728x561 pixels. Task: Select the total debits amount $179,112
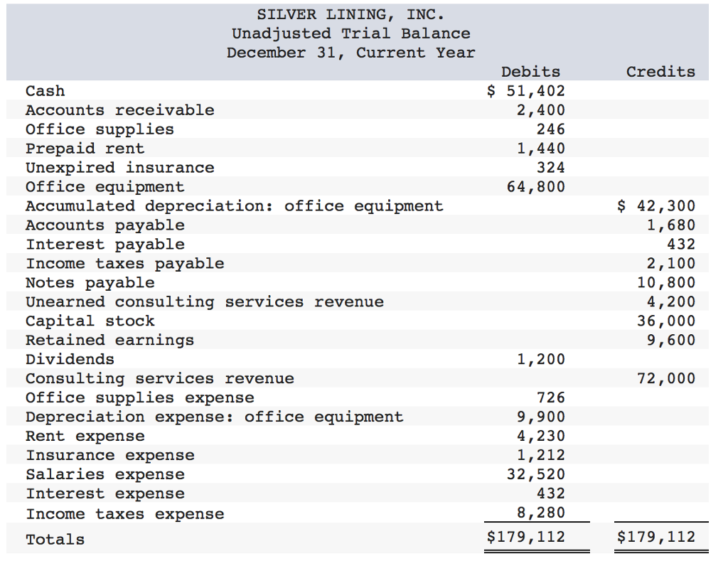(526, 537)
